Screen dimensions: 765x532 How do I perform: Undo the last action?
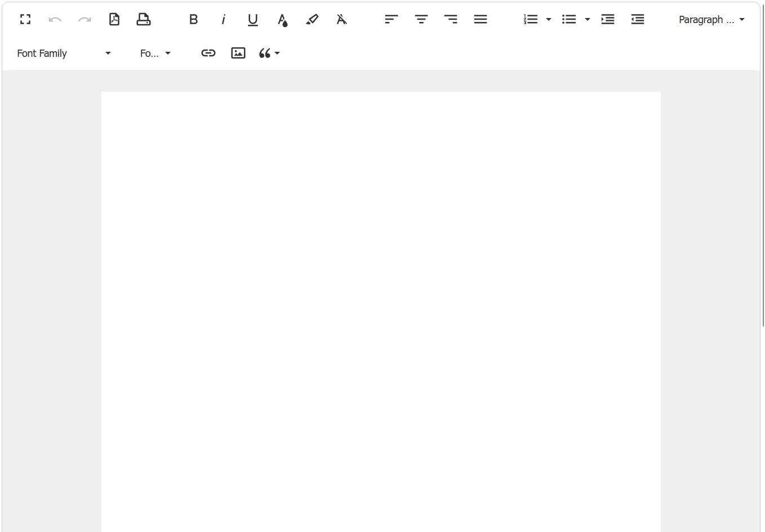click(x=55, y=19)
